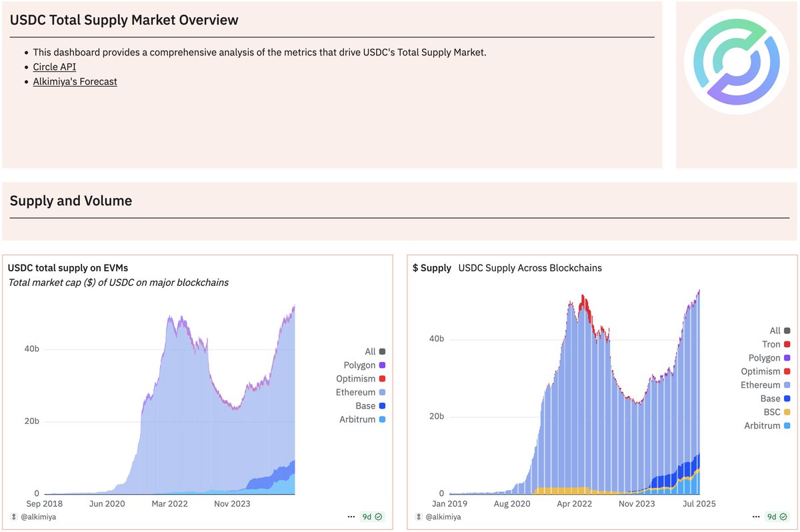Click the 'Jun 2020' x-axis label
The height and width of the screenshot is (532, 800).
(107, 503)
